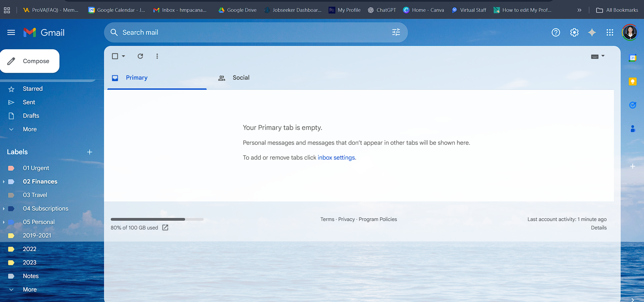This screenshot has width=644, height=302.
Task: Open the Gemini sparkle icon
Action: point(592,32)
